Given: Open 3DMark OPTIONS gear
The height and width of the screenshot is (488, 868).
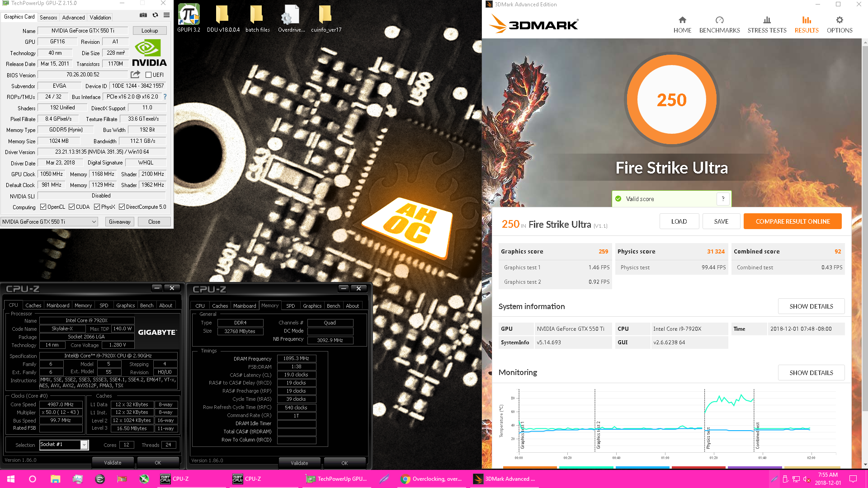Looking at the screenshot, I should click(840, 24).
